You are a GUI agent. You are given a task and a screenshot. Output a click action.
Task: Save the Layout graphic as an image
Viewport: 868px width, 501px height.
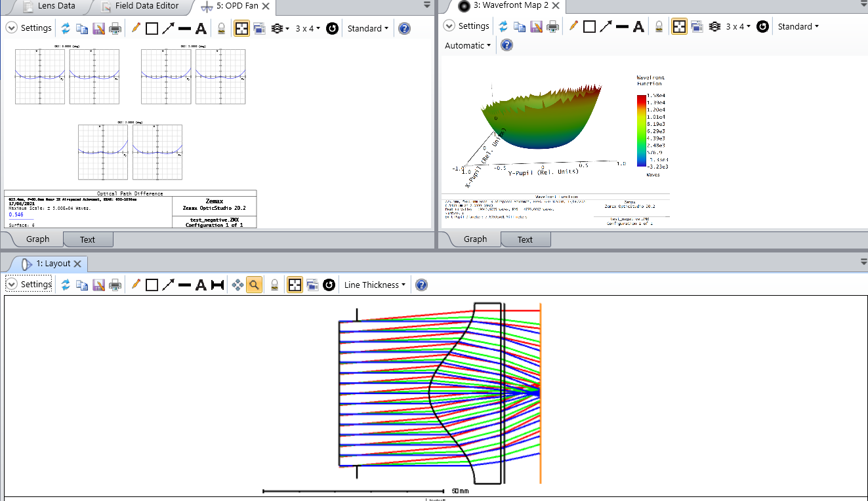[x=98, y=285]
